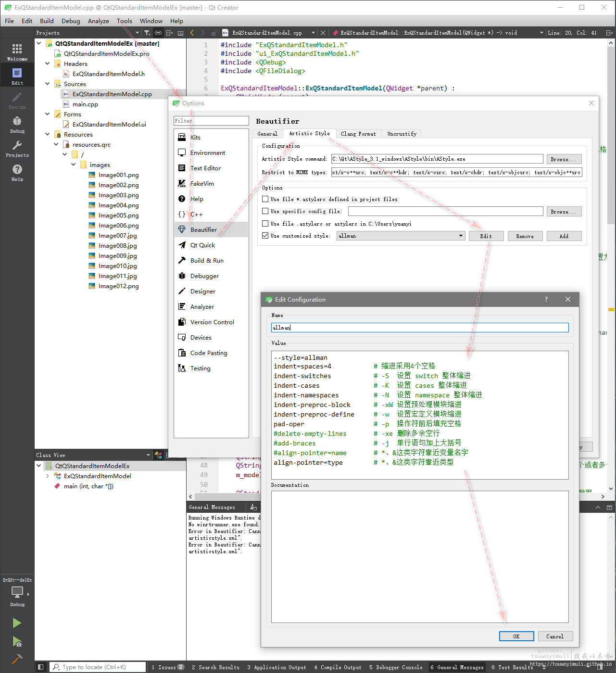The height and width of the screenshot is (673, 616).
Task: Select Version Control options category
Action: coord(211,322)
